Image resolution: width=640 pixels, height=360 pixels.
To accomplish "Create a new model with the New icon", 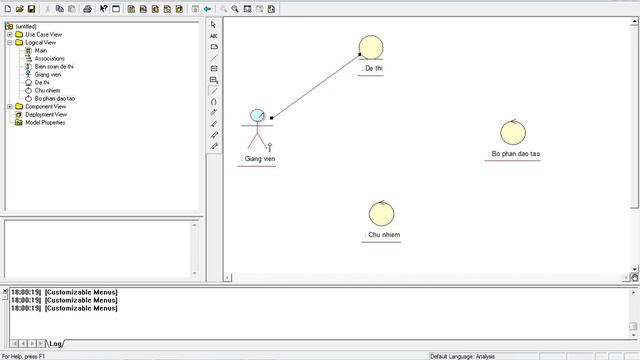I will point(8,9).
